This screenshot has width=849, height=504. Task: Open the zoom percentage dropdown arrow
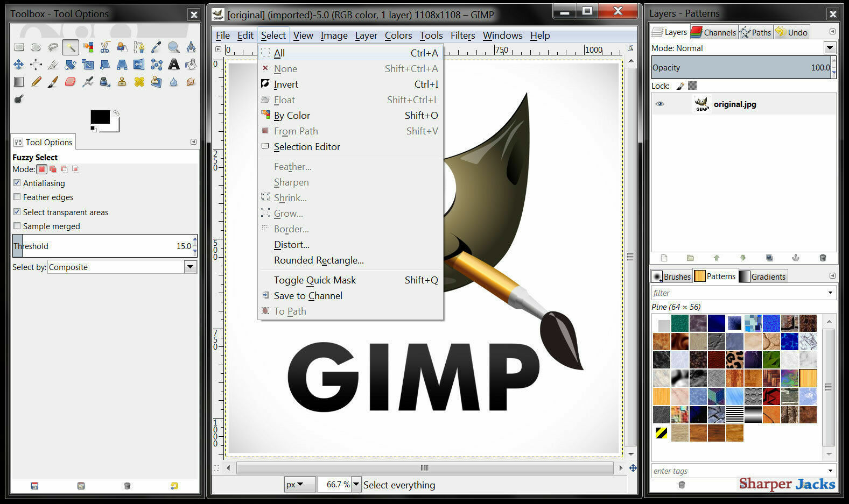point(356,485)
